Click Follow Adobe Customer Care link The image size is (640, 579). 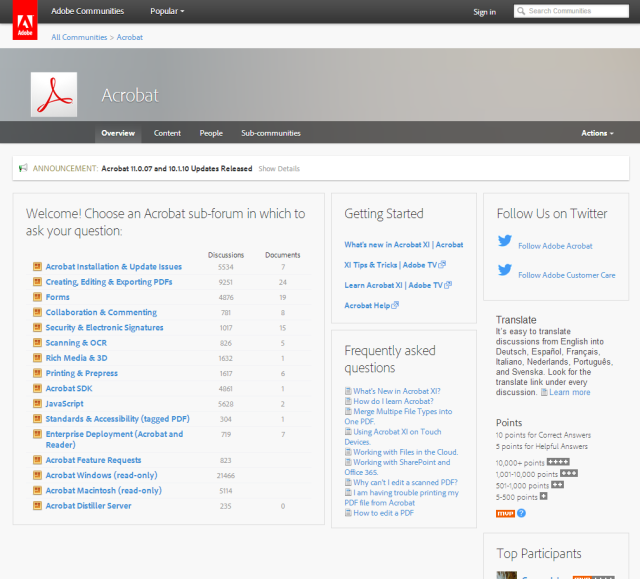click(x=567, y=275)
